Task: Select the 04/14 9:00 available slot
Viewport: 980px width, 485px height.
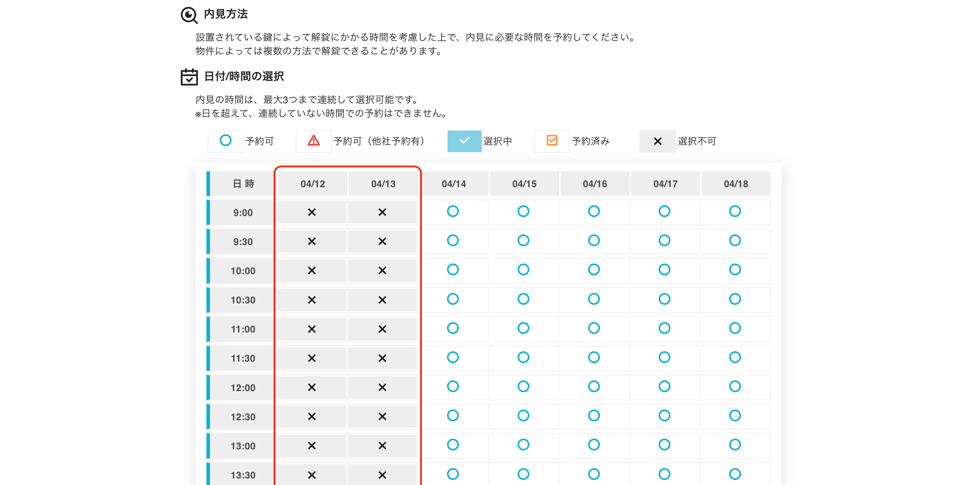Action: pyautogui.click(x=453, y=211)
